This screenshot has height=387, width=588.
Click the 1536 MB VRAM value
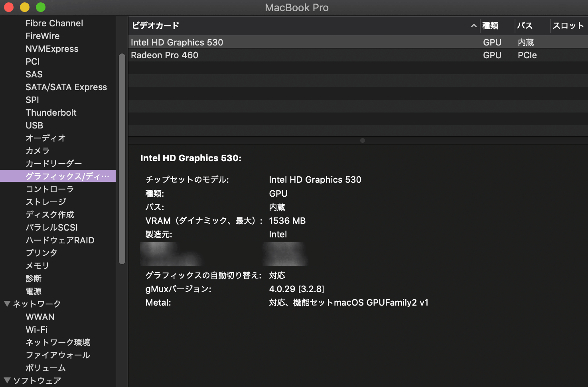[287, 221]
